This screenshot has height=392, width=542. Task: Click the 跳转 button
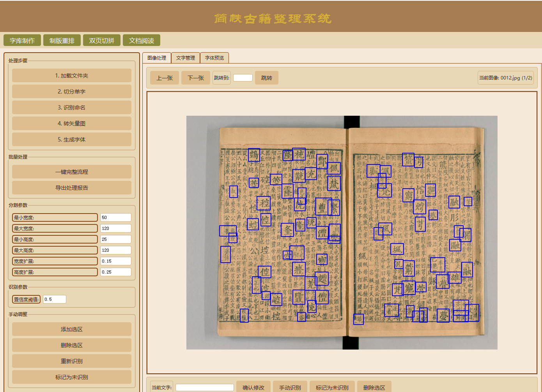[x=267, y=78]
